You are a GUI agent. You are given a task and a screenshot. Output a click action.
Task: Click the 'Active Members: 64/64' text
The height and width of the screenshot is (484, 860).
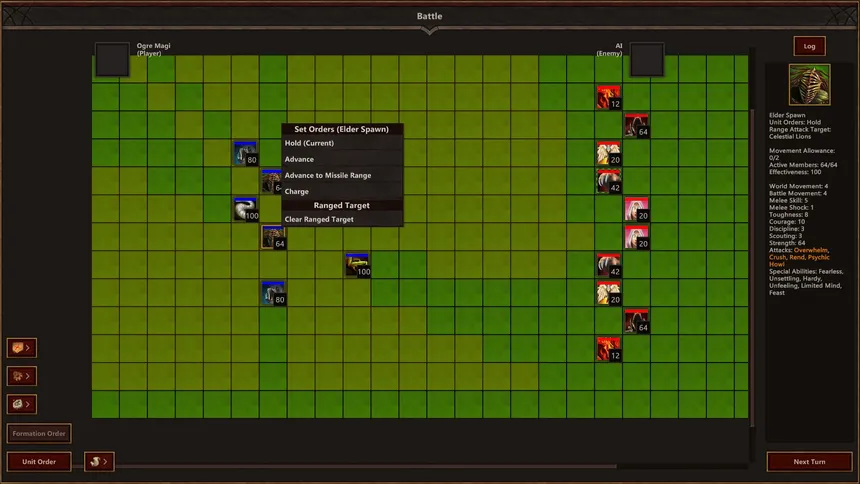point(803,165)
